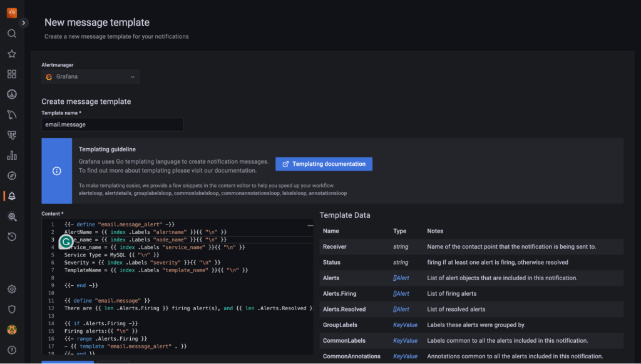
Task: Open the Alertmanager Grafana dropdown
Action: [90, 77]
